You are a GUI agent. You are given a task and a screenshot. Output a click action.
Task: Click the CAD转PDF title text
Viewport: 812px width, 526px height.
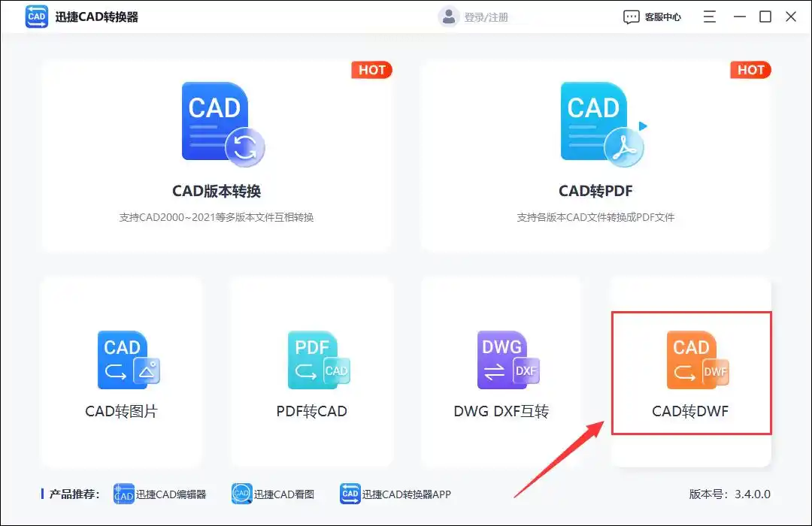point(595,191)
